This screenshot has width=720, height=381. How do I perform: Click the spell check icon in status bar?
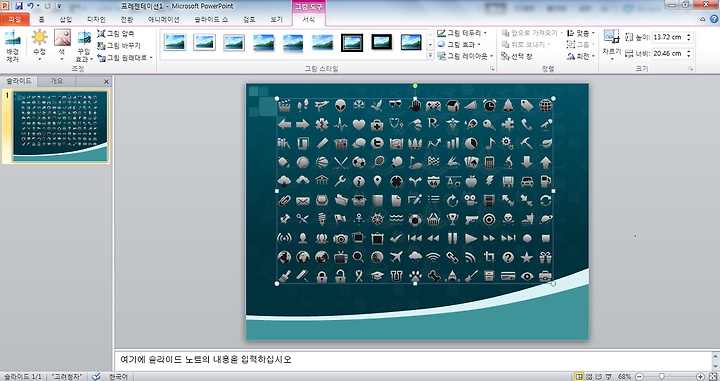click(96, 376)
